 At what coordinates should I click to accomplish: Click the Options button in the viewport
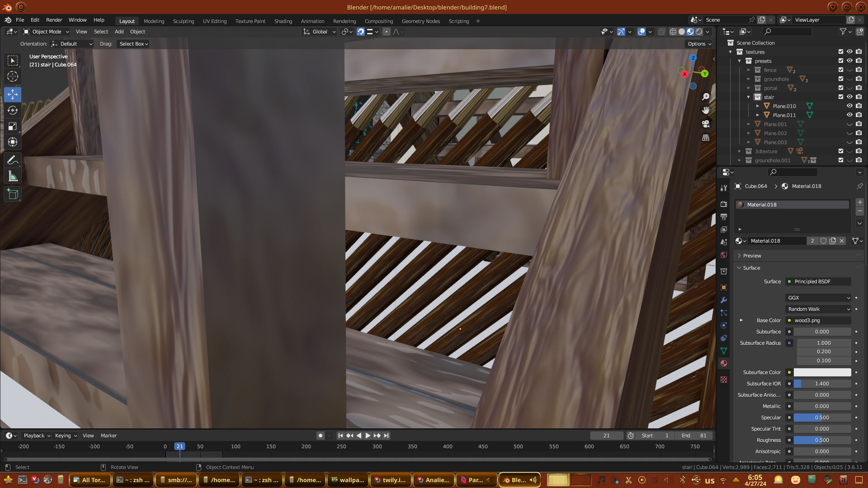[699, 44]
